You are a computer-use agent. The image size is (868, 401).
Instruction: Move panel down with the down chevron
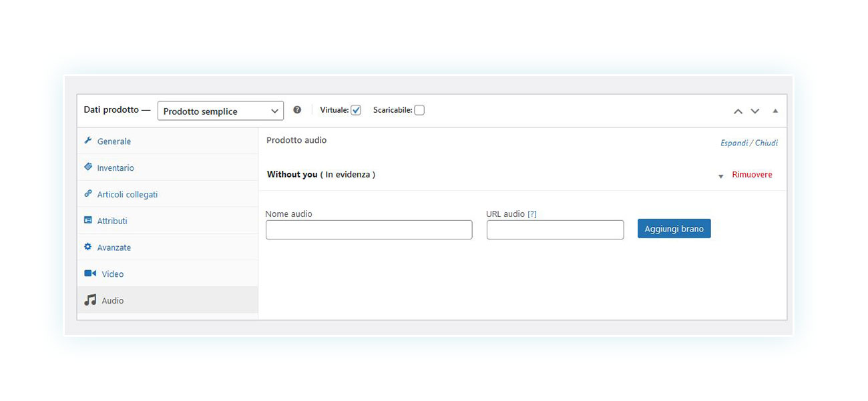click(x=755, y=111)
